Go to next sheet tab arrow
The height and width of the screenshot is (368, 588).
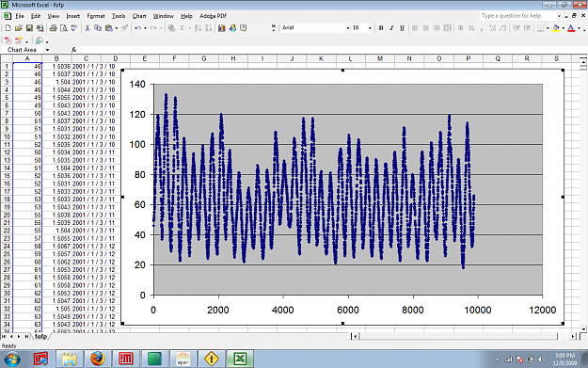click(19, 337)
